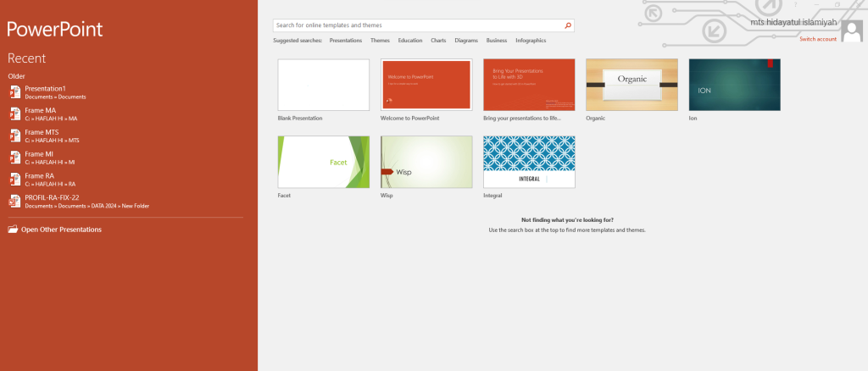Click the Frame MI PowerPoint file icon

[x=14, y=158]
